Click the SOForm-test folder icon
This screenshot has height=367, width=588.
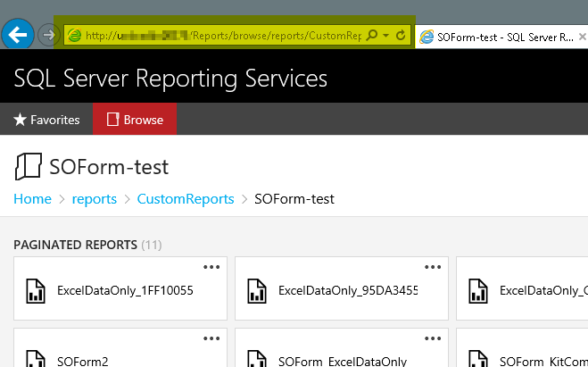tap(29, 166)
